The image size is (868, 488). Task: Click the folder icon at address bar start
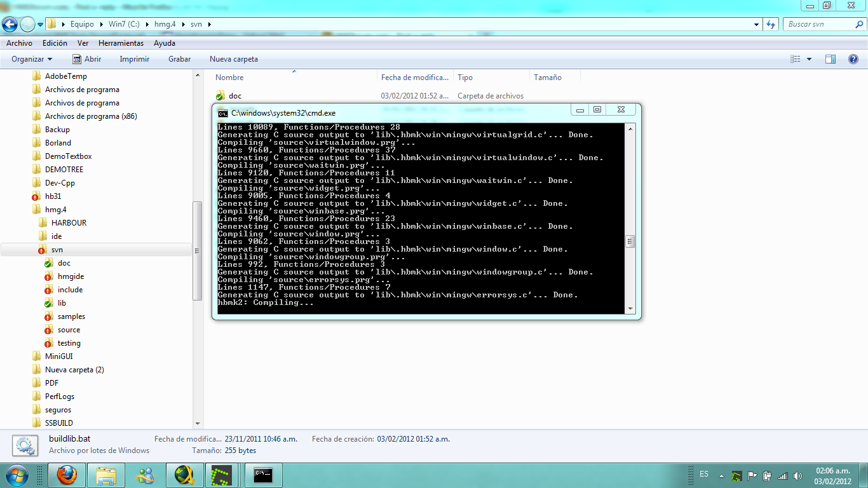pos(52,24)
